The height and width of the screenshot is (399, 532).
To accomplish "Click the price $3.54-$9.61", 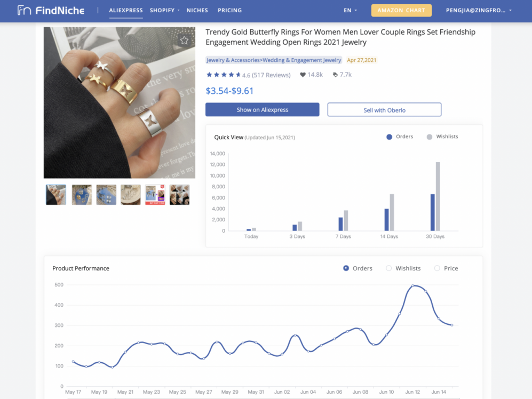I will (229, 91).
